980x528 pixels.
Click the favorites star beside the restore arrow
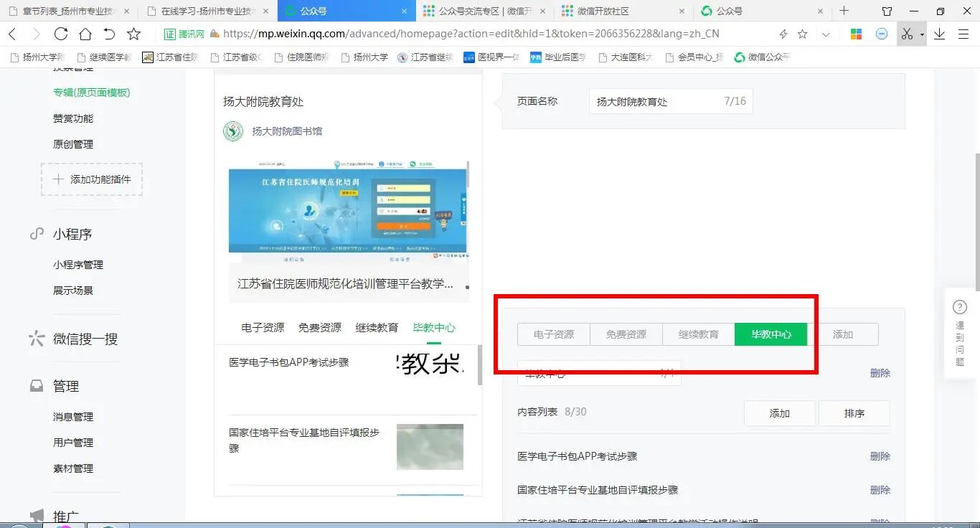coord(133,34)
